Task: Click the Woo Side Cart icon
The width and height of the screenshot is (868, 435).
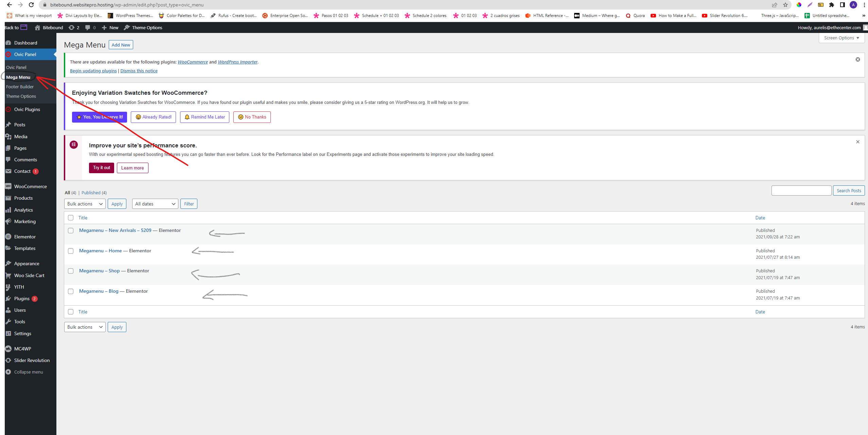Action: tap(8, 275)
